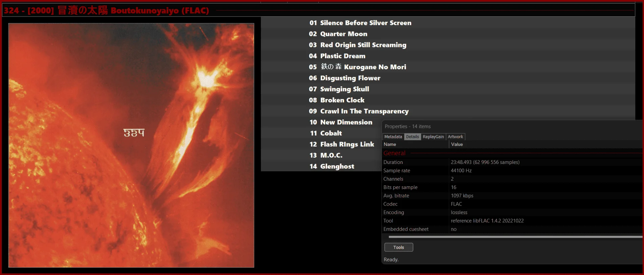Select the Details tab
This screenshot has height=275, width=644.
412,137
